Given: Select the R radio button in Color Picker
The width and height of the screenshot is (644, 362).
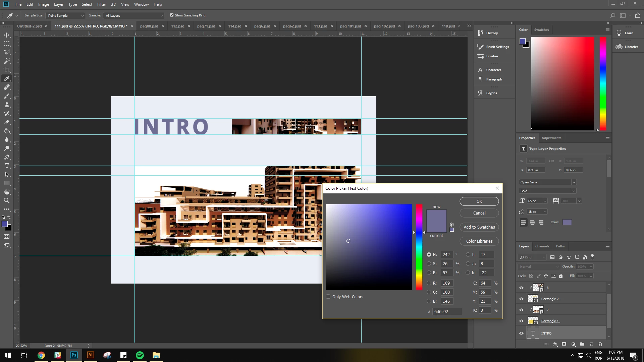Looking at the screenshot, I should pyautogui.click(x=429, y=283).
